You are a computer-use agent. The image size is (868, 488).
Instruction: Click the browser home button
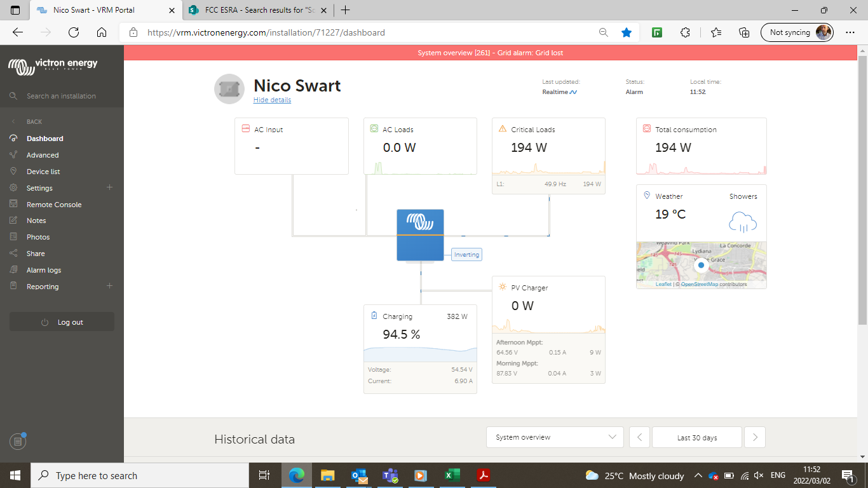point(102,32)
